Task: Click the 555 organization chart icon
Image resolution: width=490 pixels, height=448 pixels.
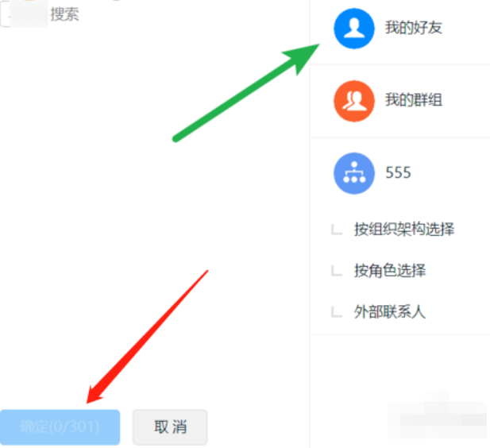Action: pos(354,173)
